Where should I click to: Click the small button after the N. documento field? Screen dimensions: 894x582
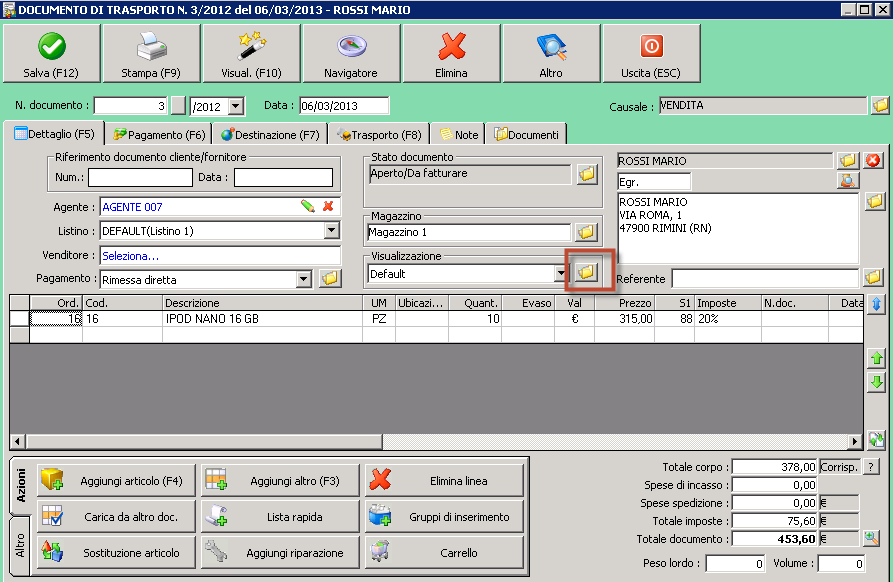click(x=178, y=105)
